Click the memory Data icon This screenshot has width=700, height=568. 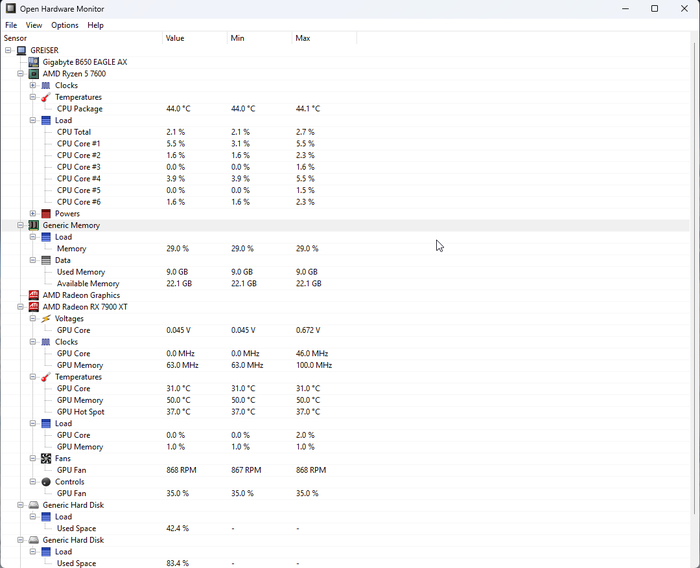pyautogui.click(x=46, y=260)
